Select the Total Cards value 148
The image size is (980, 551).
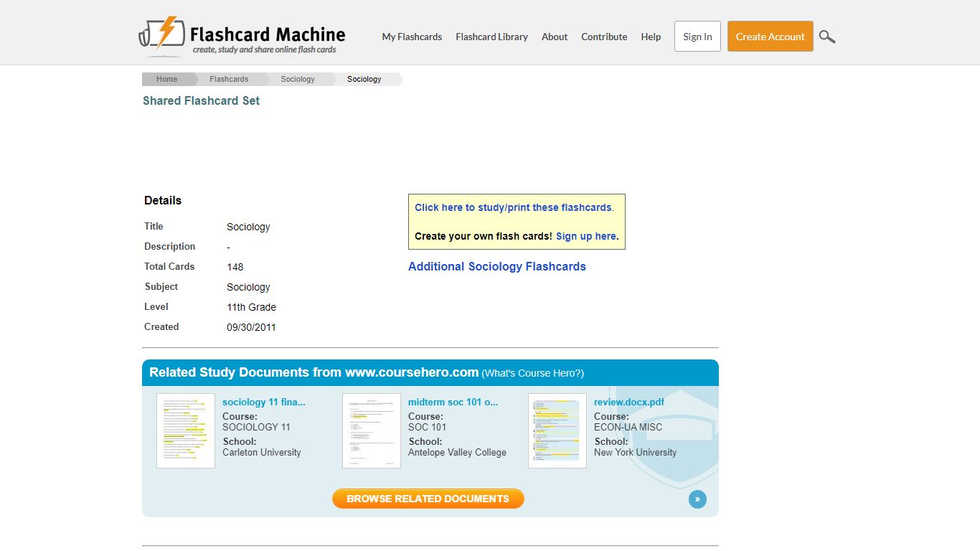pos(235,267)
